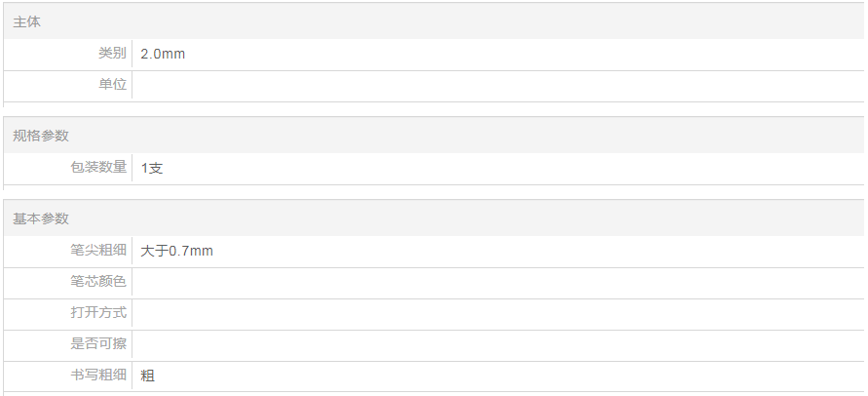Click the 笔芯颜色 row label

(x=98, y=282)
